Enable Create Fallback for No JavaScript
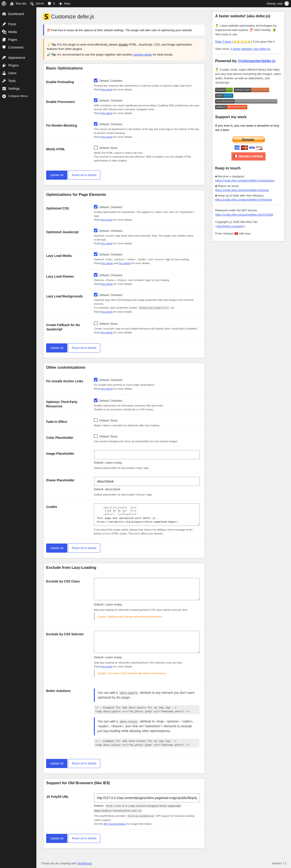This screenshot has width=291, height=868. (x=96, y=324)
